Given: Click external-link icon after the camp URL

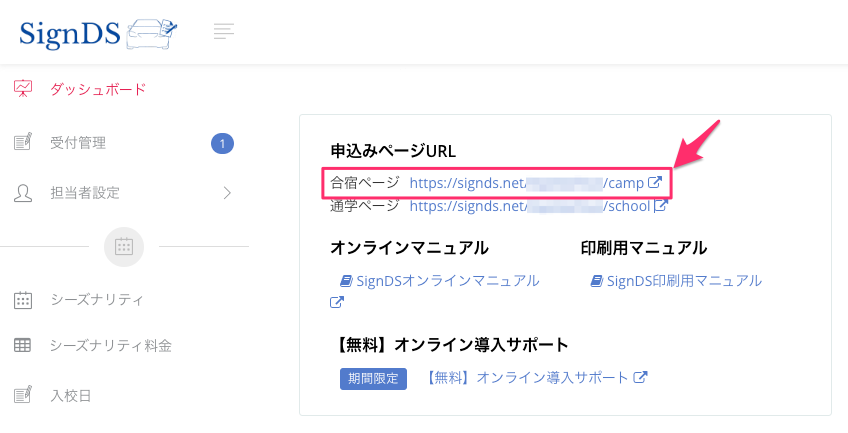Looking at the screenshot, I should 655,183.
